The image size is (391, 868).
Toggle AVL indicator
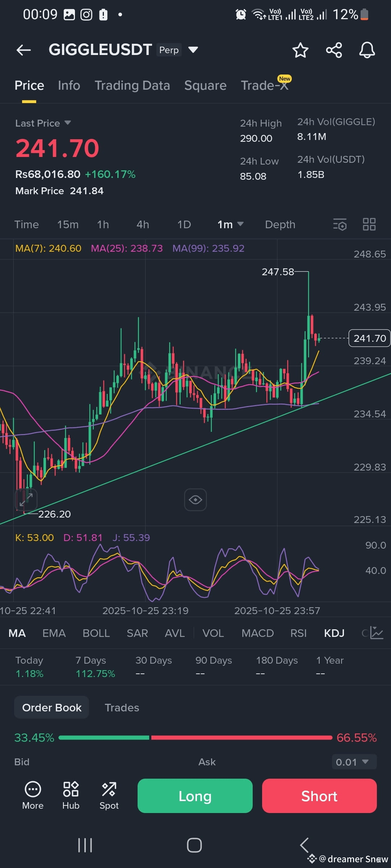coord(175,633)
